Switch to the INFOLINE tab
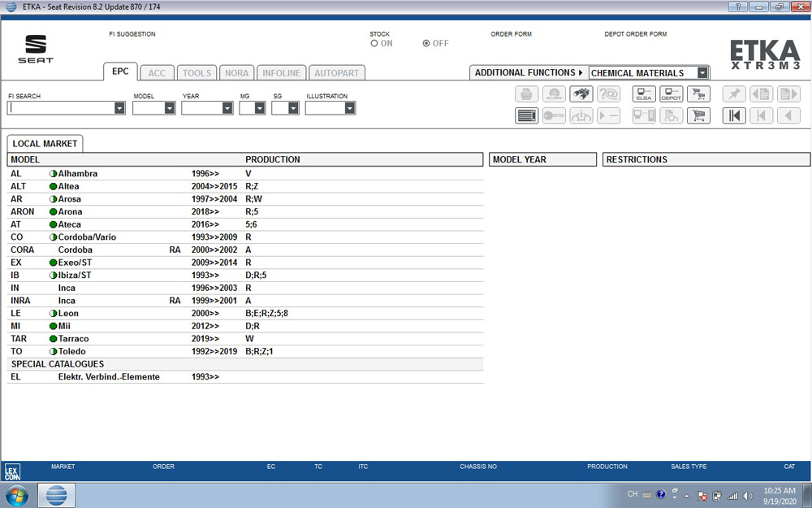Screen dimensions: 812x508 click(x=281, y=73)
